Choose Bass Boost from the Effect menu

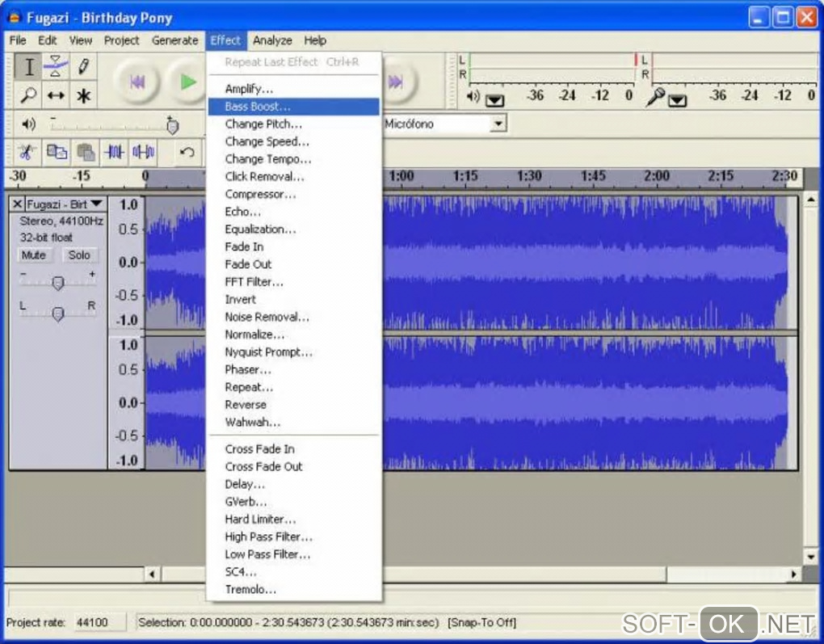tap(258, 107)
